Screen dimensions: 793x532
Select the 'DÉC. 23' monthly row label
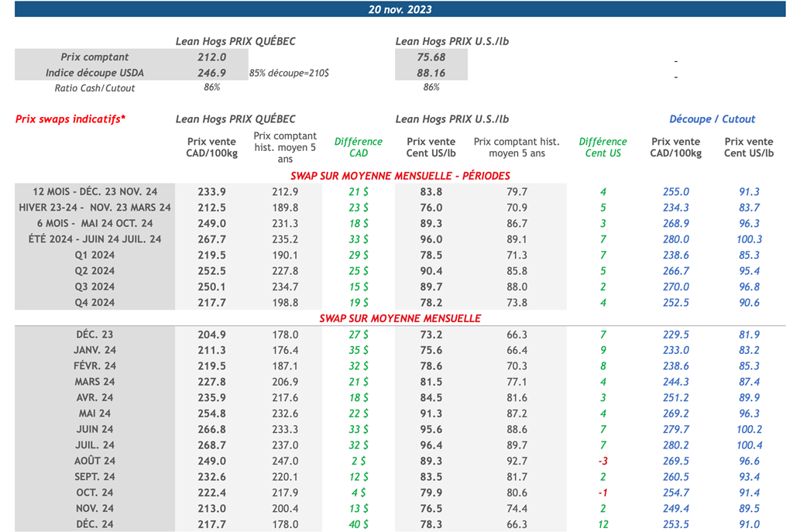94,335
